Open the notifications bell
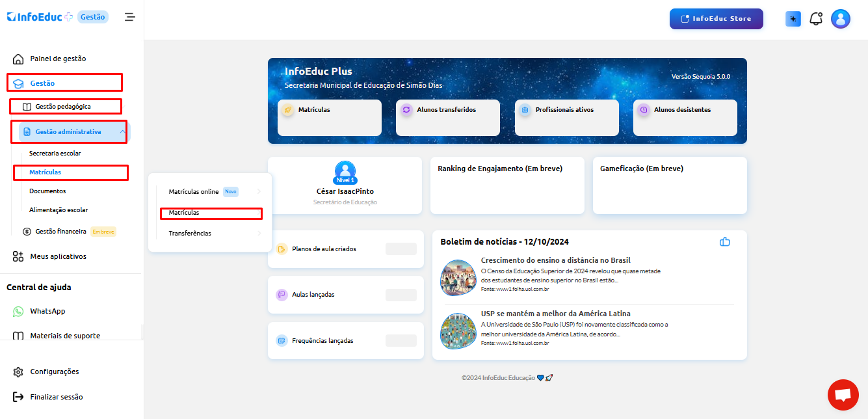The height and width of the screenshot is (419, 868). coord(816,19)
